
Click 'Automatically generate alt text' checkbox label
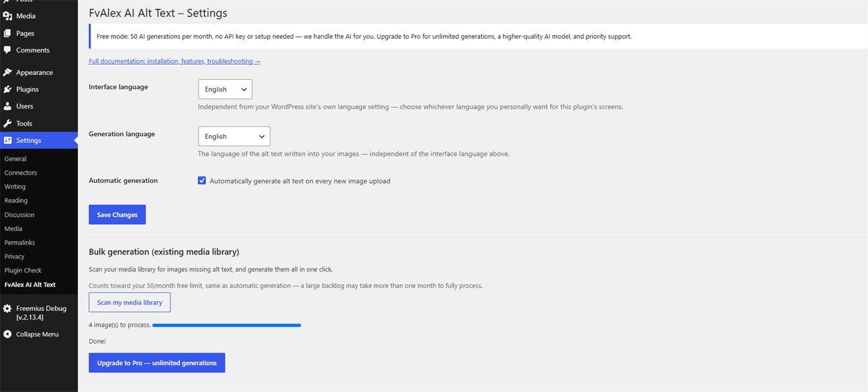click(x=300, y=181)
